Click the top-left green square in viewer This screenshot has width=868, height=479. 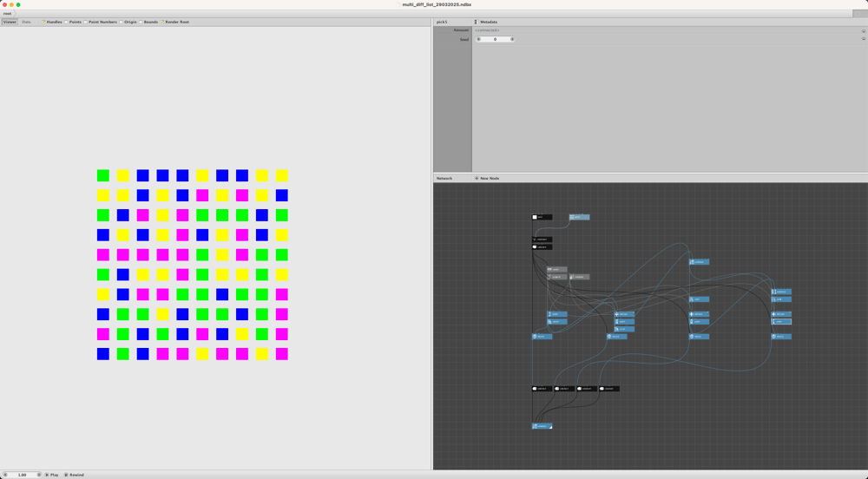(x=103, y=175)
